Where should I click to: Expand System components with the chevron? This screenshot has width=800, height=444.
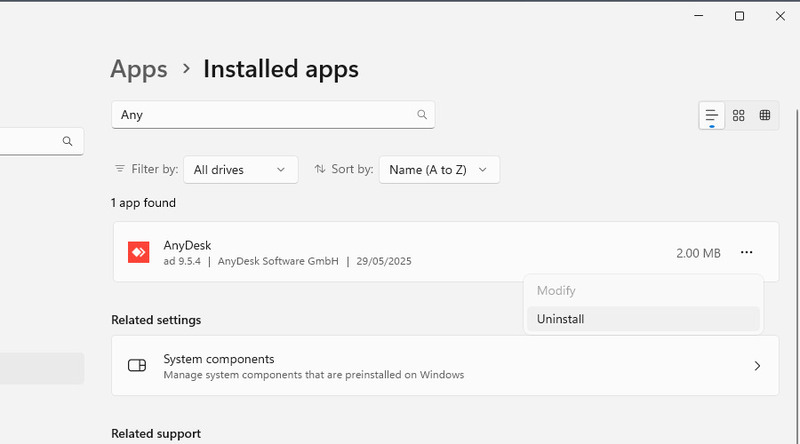pyautogui.click(x=757, y=366)
